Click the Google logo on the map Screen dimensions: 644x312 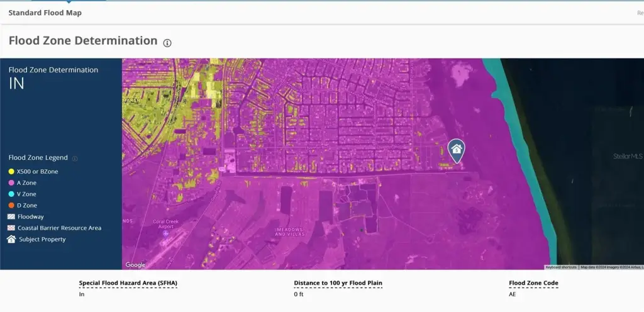[135, 265]
